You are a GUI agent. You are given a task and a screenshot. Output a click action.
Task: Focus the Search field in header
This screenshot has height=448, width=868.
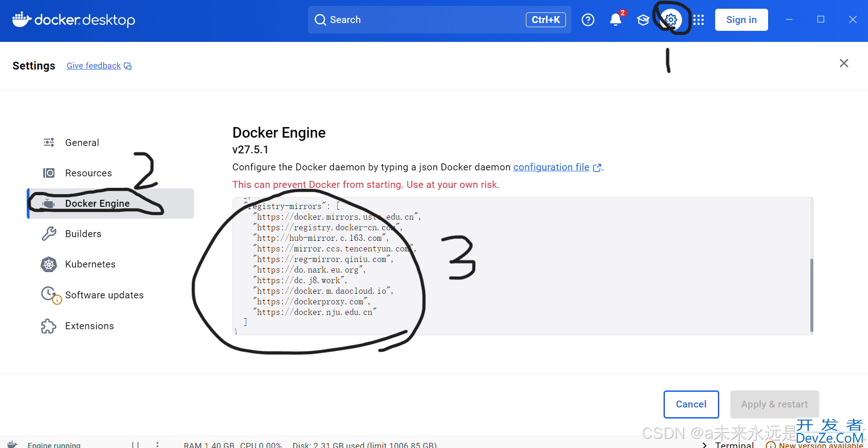439,20
